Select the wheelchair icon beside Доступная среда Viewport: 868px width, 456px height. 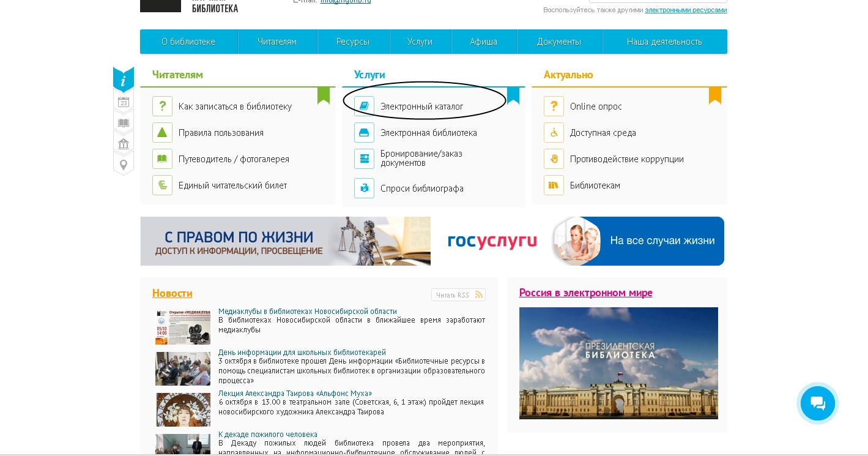click(554, 132)
